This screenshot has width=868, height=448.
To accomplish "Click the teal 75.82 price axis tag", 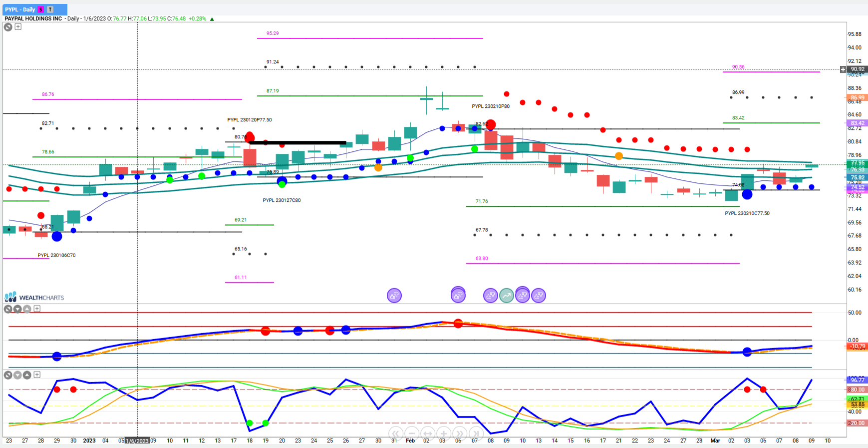I will click(858, 177).
